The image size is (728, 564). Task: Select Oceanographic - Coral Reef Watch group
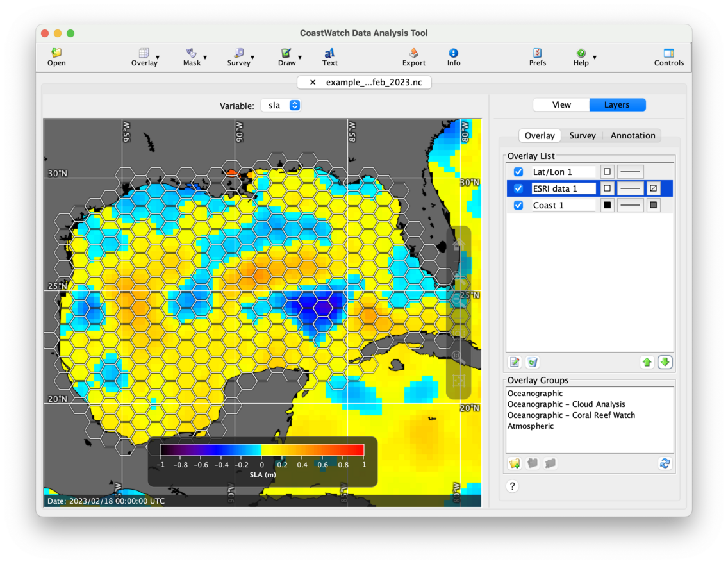pos(571,415)
